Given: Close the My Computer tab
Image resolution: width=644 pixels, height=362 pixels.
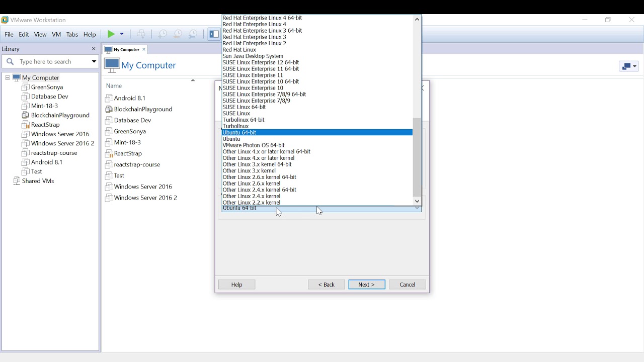Looking at the screenshot, I should click(x=144, y=50).
